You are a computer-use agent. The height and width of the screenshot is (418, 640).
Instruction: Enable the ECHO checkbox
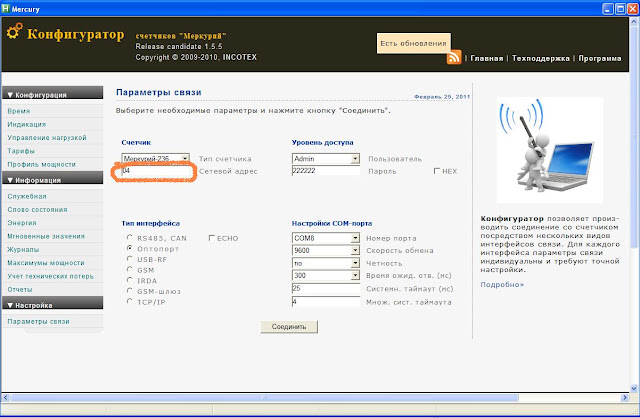211,238
